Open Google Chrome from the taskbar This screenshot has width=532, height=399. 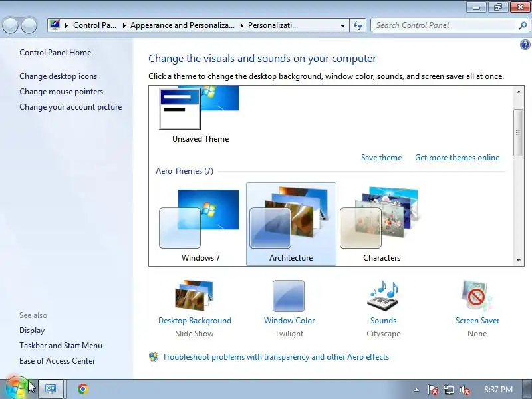(x=82, y=389)
